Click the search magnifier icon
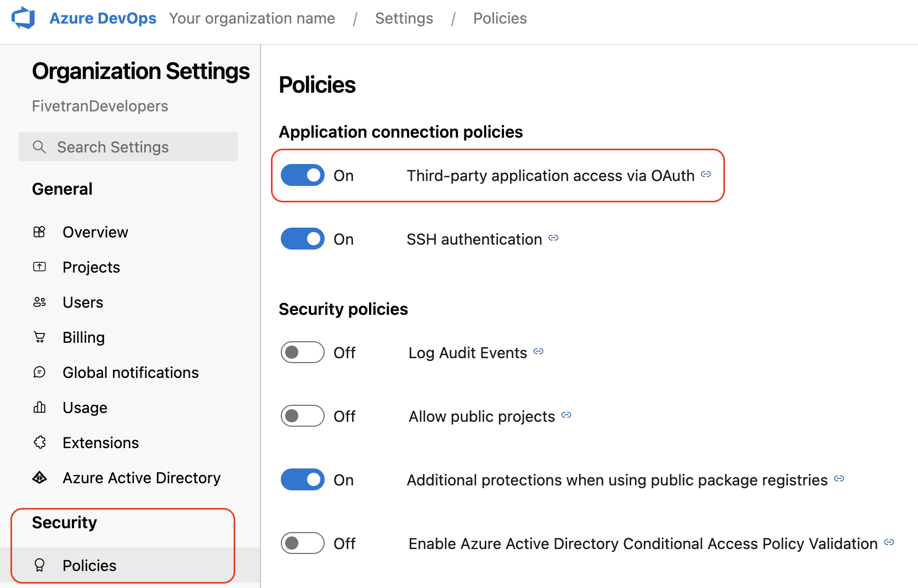The height and width of the screenshot is (588, 918). pos(39,147)
